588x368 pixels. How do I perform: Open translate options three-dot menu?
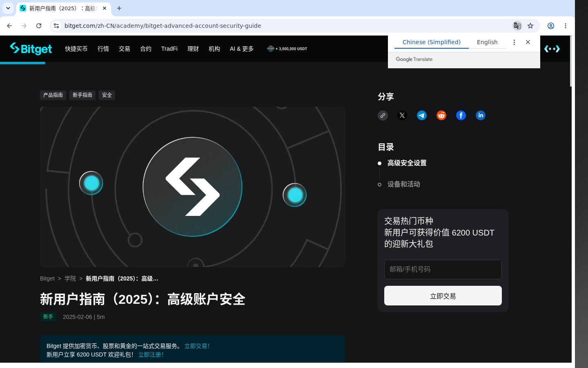tap(514, 42)
